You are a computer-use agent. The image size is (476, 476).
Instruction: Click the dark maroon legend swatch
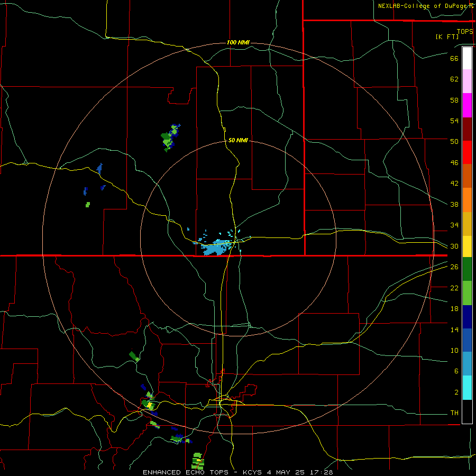click(467, 129)
